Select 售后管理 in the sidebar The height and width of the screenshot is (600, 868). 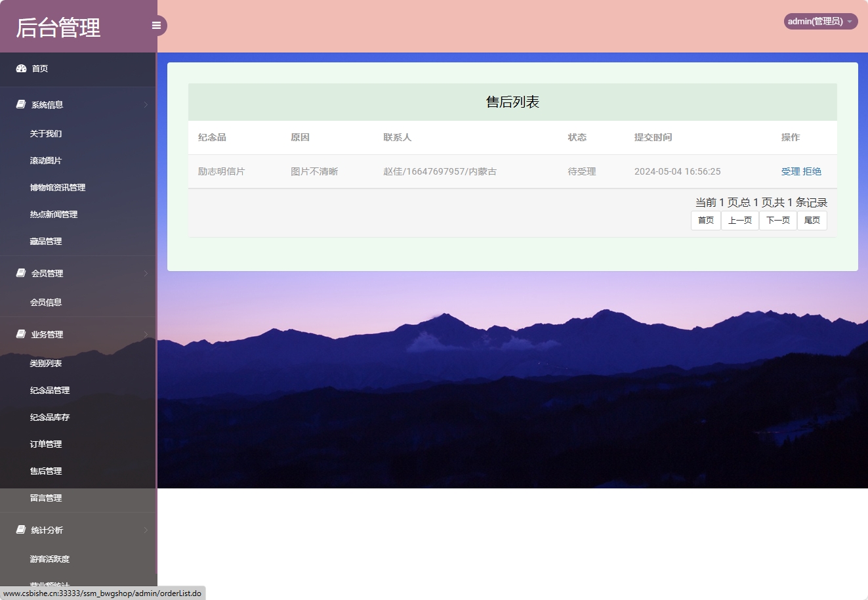46,471
